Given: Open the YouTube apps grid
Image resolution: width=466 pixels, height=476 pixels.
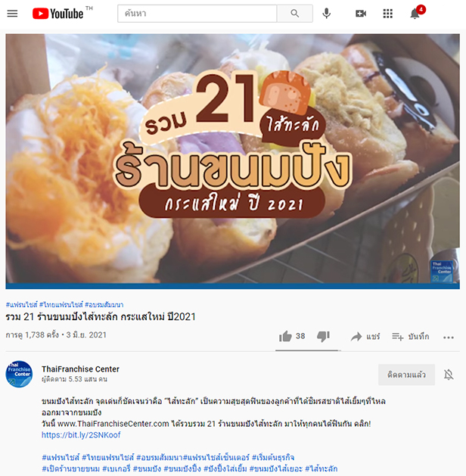Looking at the screenshot, I should (x=388, y=14).
